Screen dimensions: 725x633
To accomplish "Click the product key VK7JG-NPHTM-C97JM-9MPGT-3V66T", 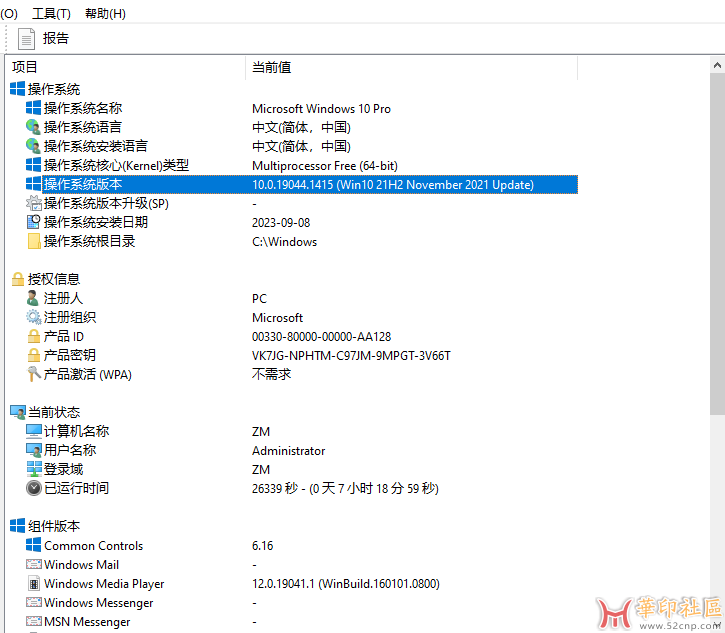I will 351,356.
